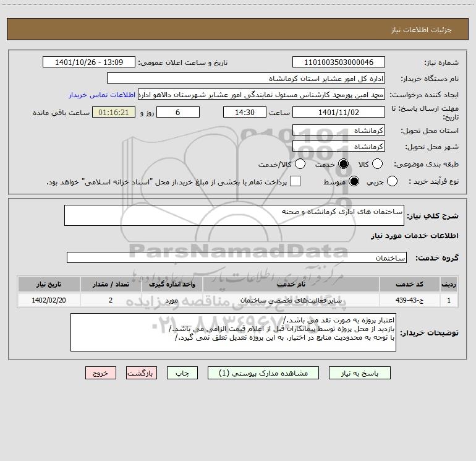
Task: Click the پاسخ به نیاز button
Action: click(360, 373)
